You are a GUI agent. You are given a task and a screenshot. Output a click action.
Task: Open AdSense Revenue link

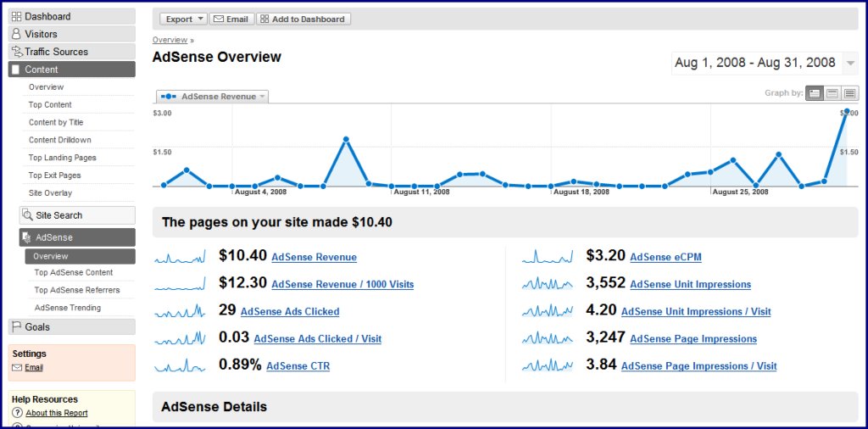pos(314,258)
